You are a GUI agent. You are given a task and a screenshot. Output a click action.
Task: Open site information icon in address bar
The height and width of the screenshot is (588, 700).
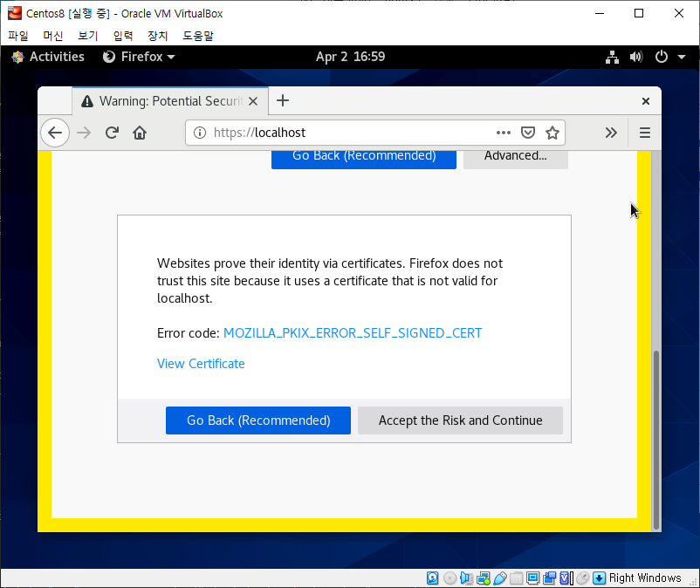click(x=200, y=133)
